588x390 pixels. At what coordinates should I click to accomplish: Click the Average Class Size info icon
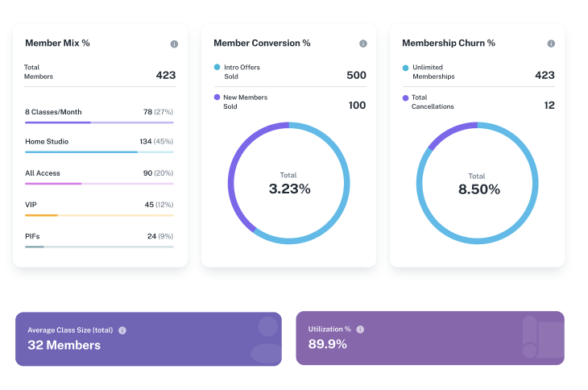[x=122, y=330]
